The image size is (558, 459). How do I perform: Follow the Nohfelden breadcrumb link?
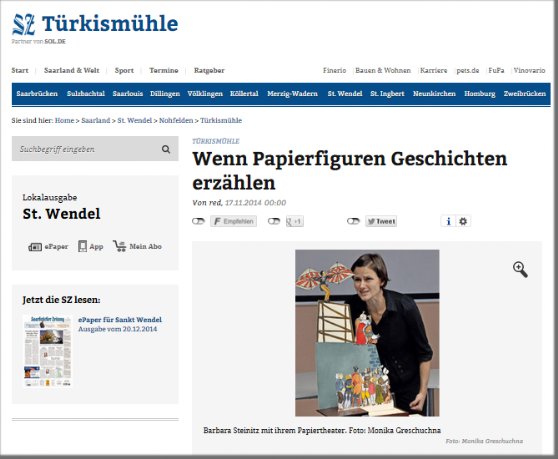click(176, 121)
